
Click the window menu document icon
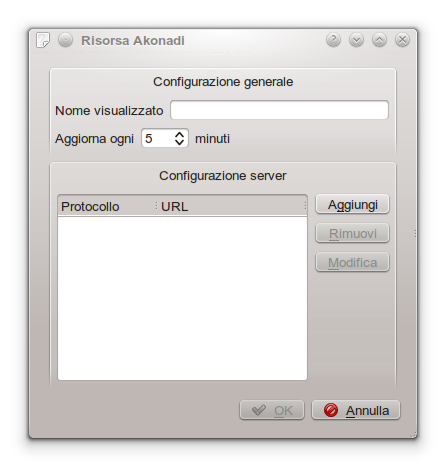point(42,40)
